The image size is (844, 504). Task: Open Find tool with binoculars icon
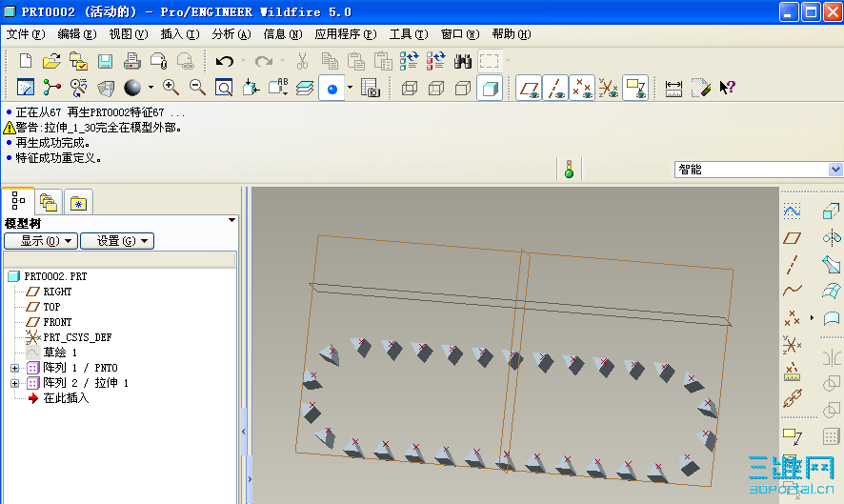(x=462, y=61)
